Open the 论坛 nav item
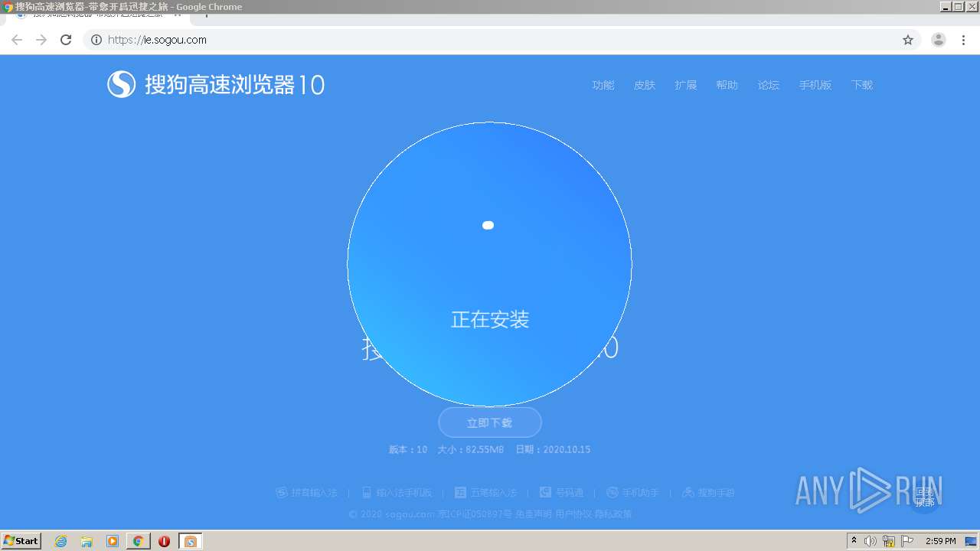The image size is (980, 551). [769, 85]
